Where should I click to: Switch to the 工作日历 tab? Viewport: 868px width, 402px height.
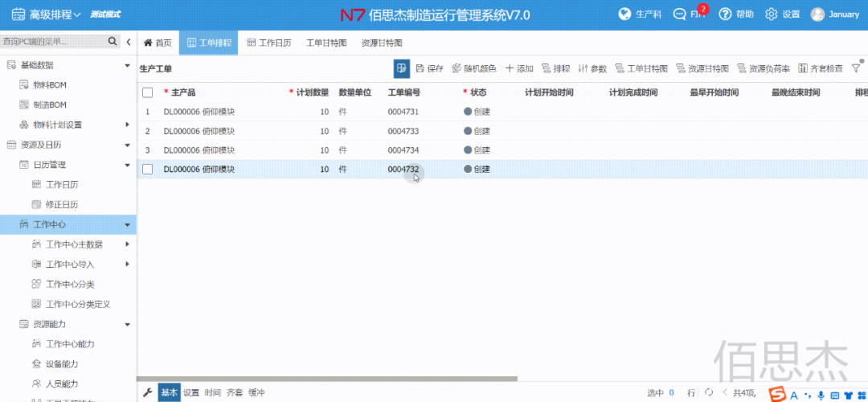(x=269, y=43)
